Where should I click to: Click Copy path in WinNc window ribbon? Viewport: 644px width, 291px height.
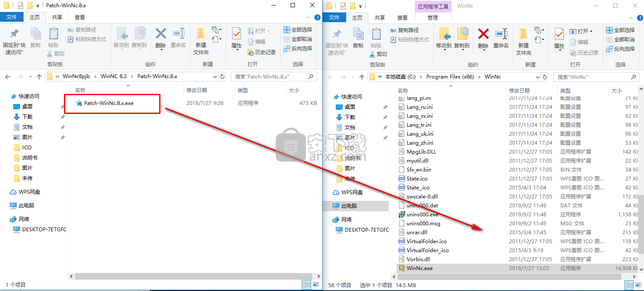(x=405, y=30)
